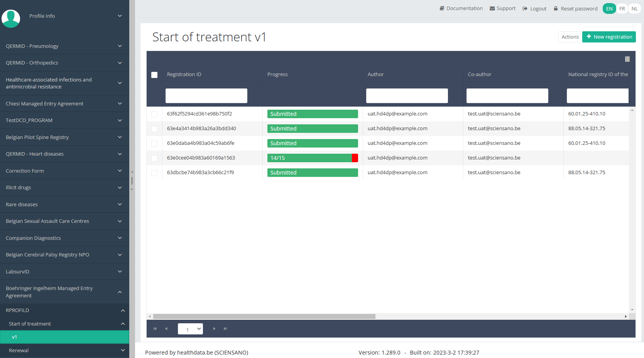This screenshot has width=644, height=358.
Task: Toggle the select-all checkbox in table header
Action: pos(154,75)
